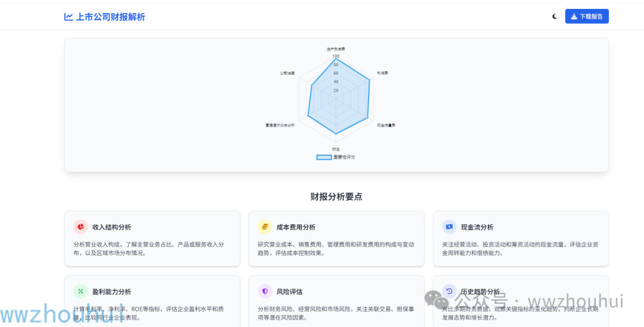The image size is (644, 327).
Task: Click the percent icon of 盈利能力分析
Action: pos(80,291)
